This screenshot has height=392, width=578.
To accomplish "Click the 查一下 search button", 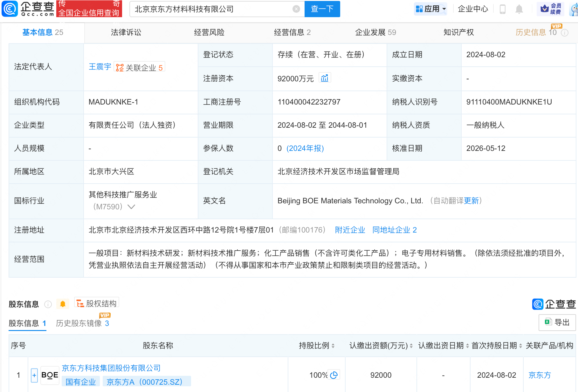I will coord(322,9).
